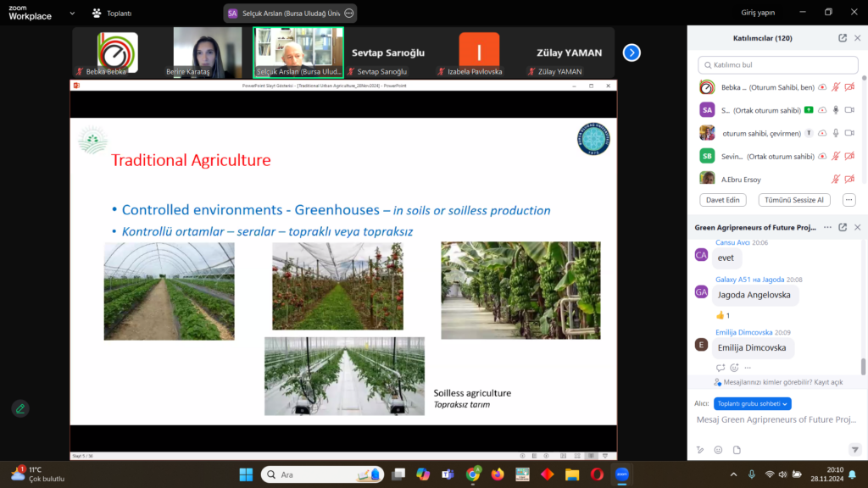Toggle A.Ebru Ersoy's microphone mute
This screenshot has width=868, height=488.
tap(835, 179)
